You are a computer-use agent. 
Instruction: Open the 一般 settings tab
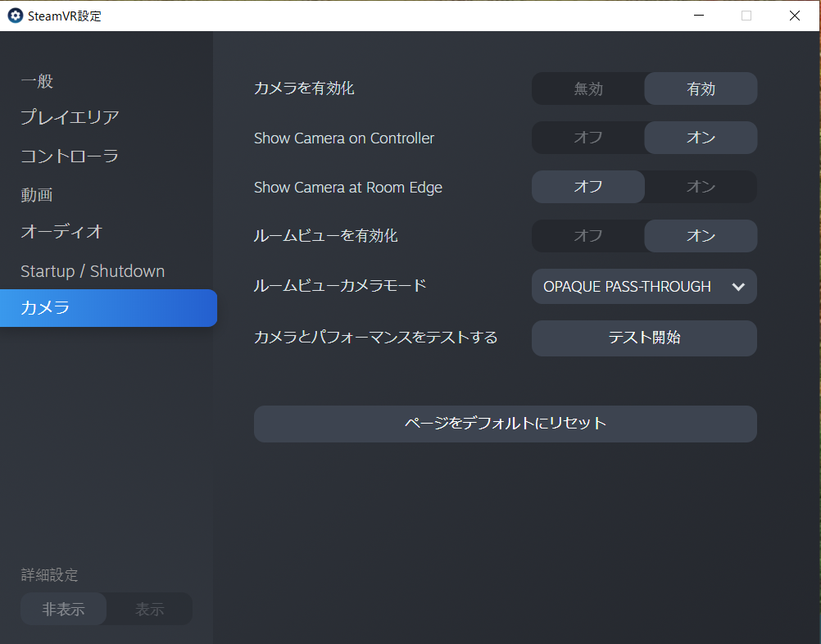(37, 81)
